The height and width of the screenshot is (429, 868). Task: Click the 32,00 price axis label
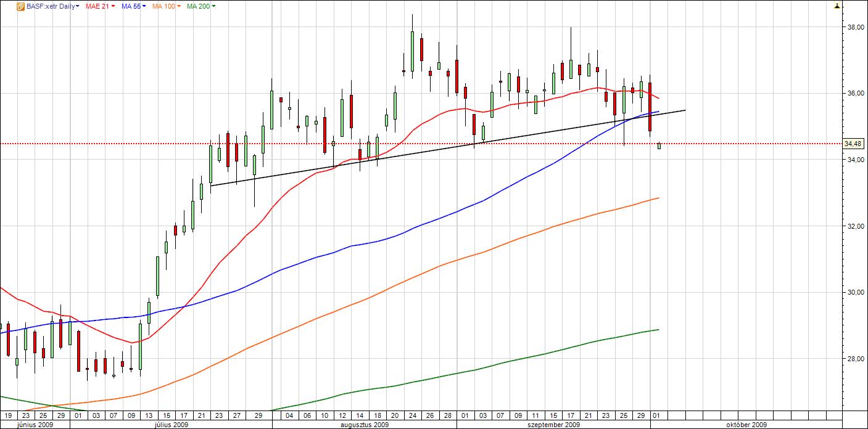click(855, 226)
